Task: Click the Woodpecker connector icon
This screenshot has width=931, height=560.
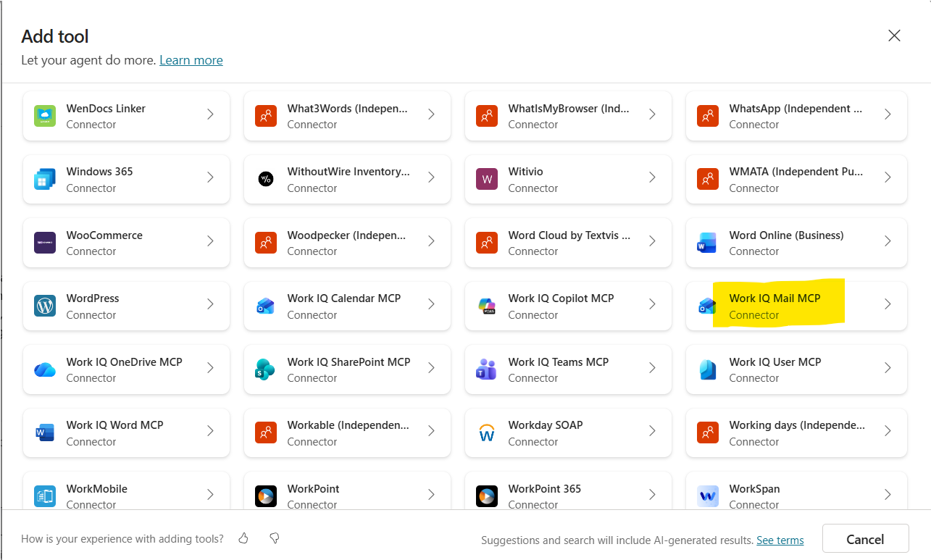Action: tap(266, 243)
